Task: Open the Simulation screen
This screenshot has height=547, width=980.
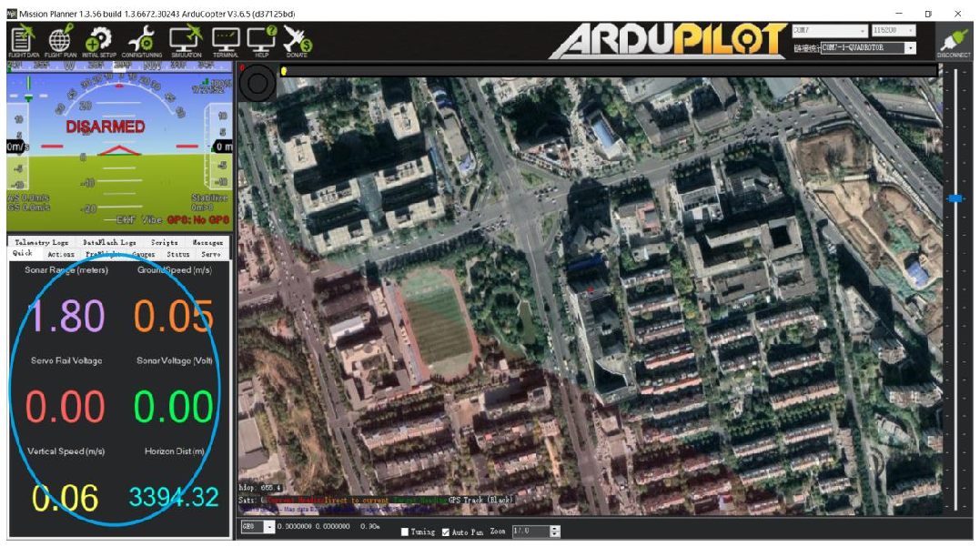Action: click(187, 41)
